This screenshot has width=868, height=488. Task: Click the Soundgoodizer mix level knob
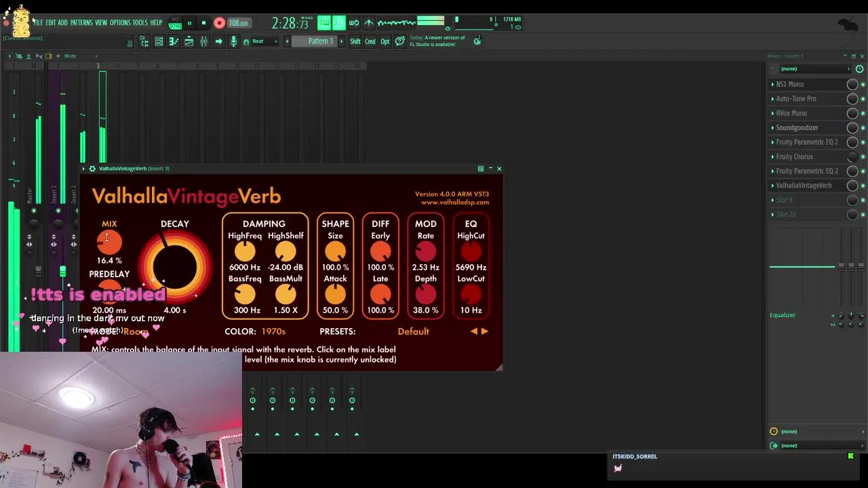pos(852,128)
